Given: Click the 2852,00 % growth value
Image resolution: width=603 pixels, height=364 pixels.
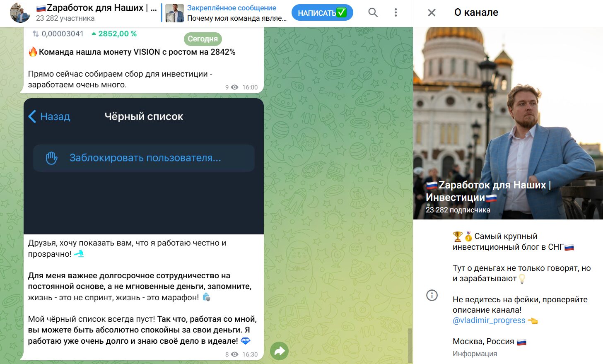Looking at the screenshot, I should [118, 34].
